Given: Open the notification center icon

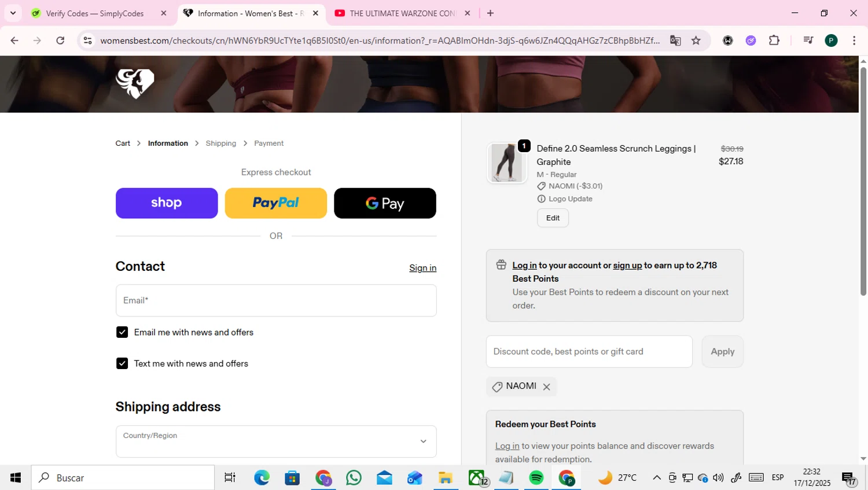Looking at the screenshot, I should (x=849, y=478).
